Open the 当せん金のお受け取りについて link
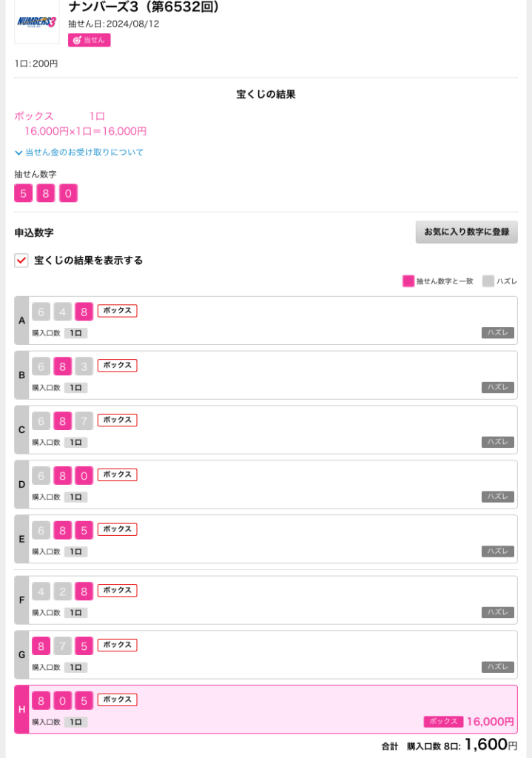Viewport: 532px width, 758px height. 84,152
